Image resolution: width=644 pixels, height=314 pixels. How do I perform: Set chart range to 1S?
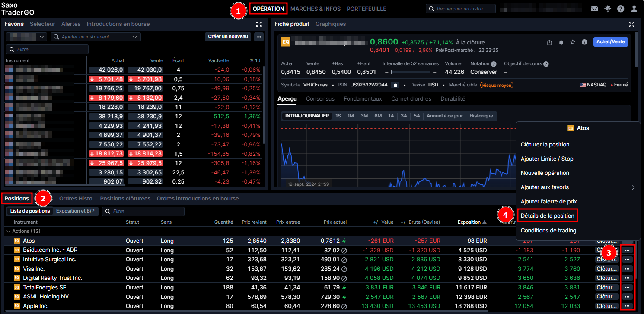tap(338, 116)
